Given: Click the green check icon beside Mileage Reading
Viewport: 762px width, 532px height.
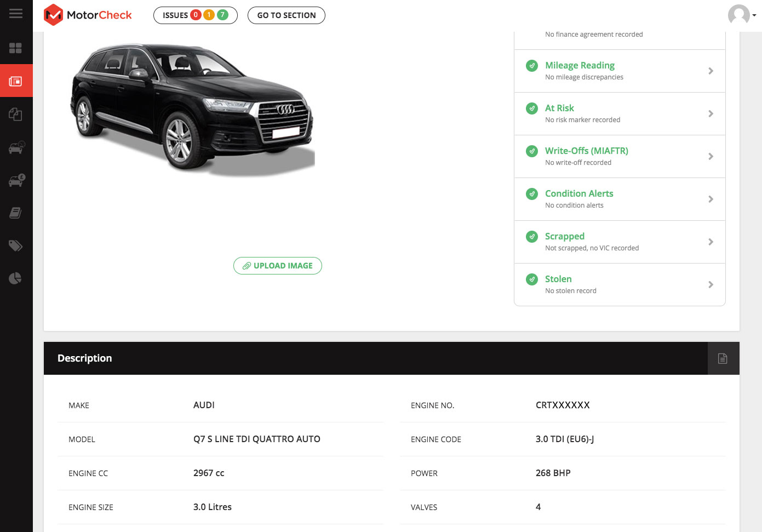Looking at the screenshot, I should [x=532, y=66].
